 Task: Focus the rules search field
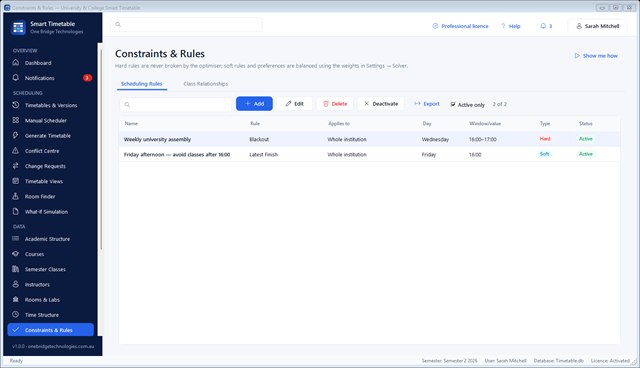tap(176, 104)
